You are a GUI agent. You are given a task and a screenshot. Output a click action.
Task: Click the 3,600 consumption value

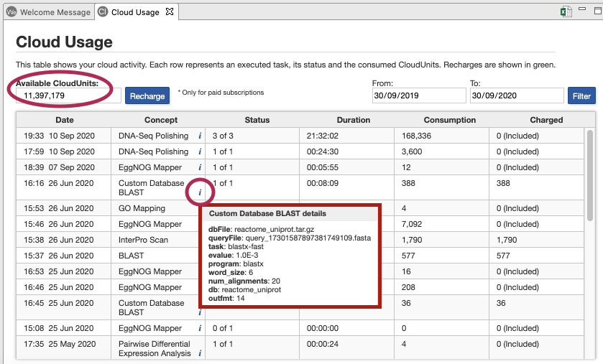(x=412, y=151)
